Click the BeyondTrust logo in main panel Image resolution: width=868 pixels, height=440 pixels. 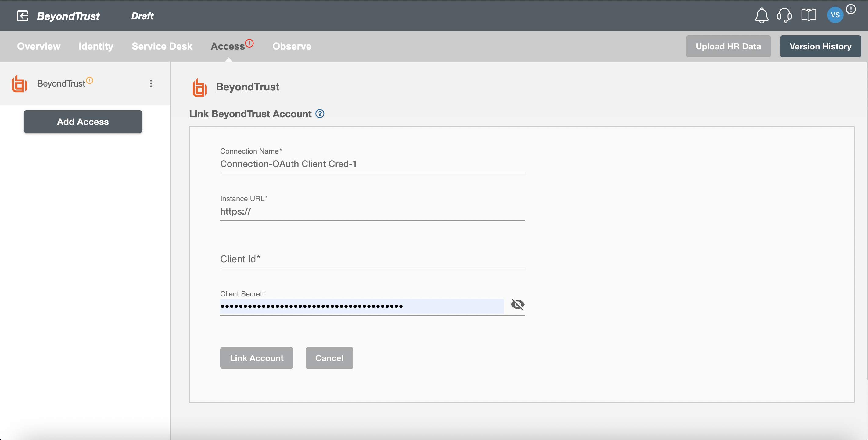click(199, 87)
